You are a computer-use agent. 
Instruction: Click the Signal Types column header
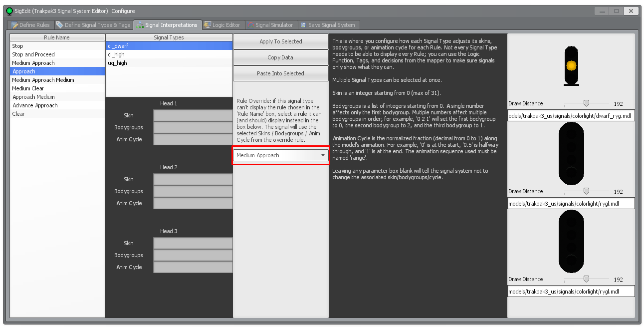(x=169, y=37)
